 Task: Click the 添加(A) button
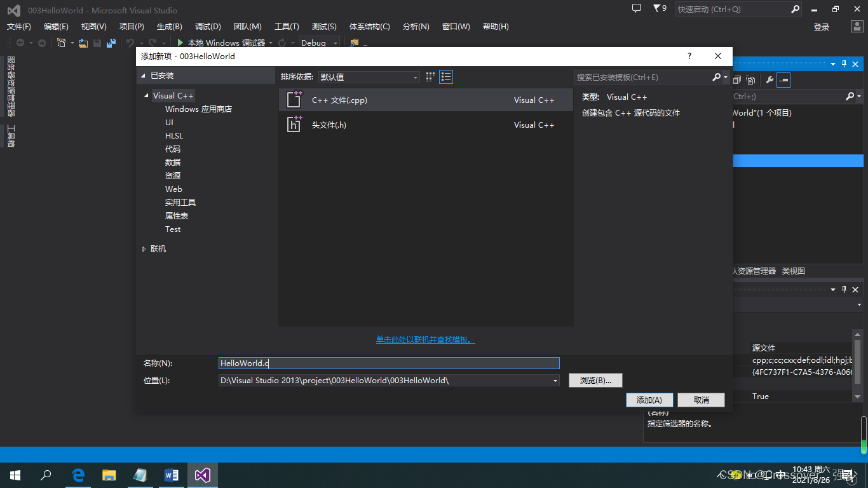649,400
